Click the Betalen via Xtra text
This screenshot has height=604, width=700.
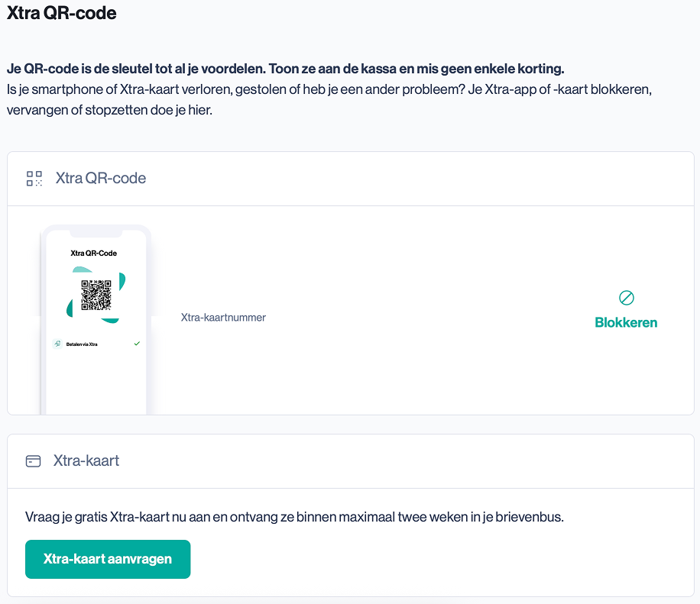tap(82, 344)
